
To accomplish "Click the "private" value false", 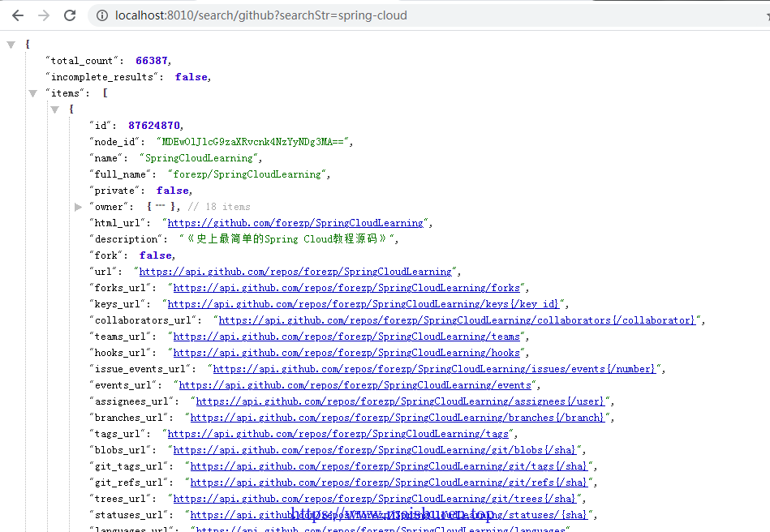I will click(x=172, y=191).
